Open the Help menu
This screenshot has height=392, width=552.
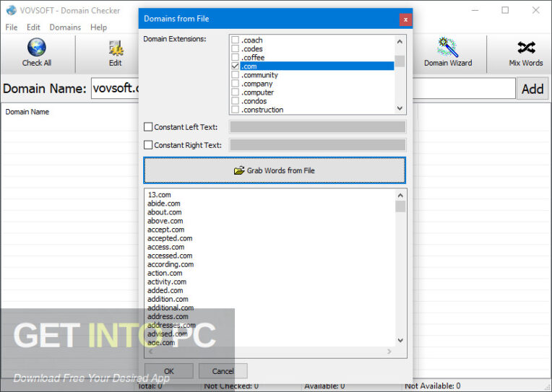pos(98,27)
